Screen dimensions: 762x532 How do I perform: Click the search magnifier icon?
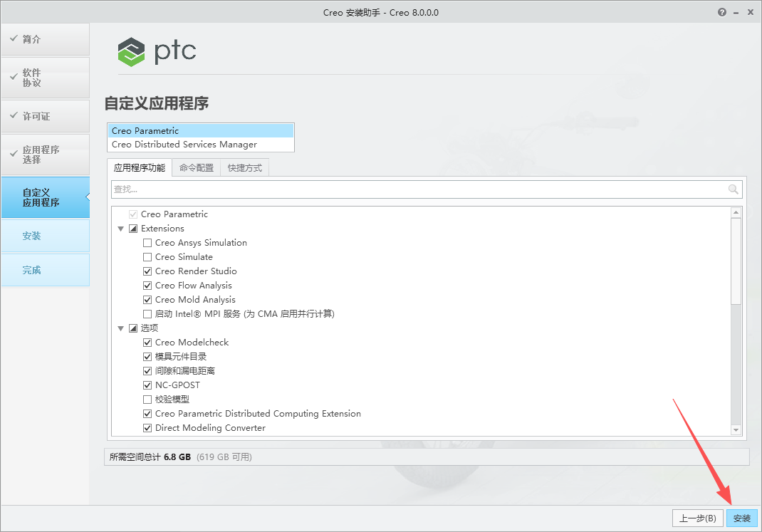pos(734,189)
